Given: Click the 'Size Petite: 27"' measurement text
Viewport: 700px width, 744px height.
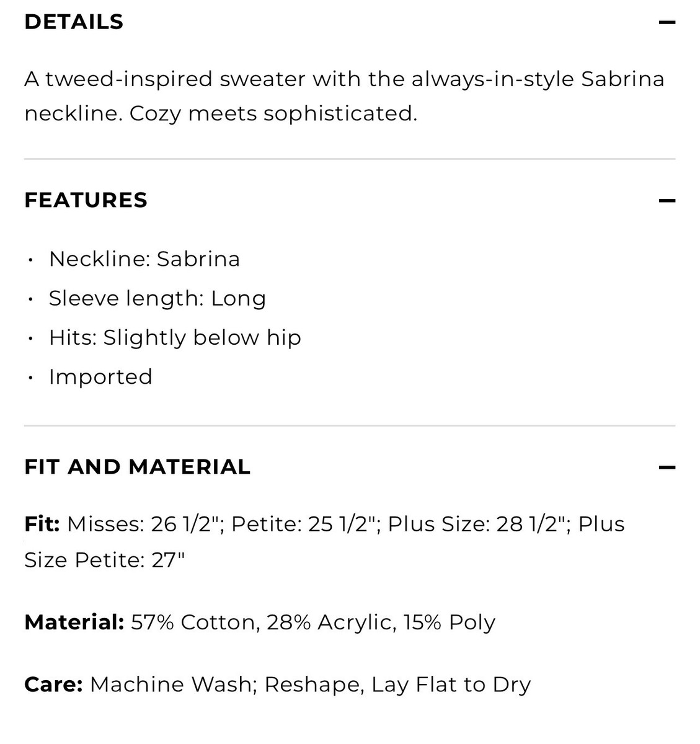Looking at the screenshot, I should coord(105,560).
